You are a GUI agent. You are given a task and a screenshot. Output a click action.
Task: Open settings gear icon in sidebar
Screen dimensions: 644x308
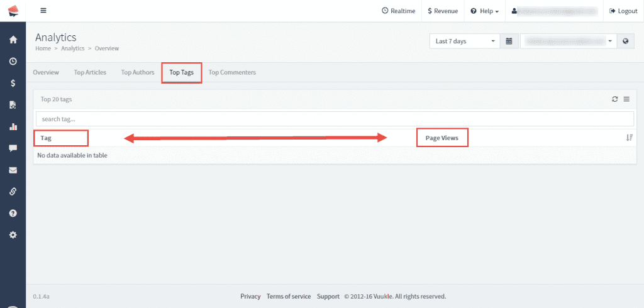(x=13, y=234)
